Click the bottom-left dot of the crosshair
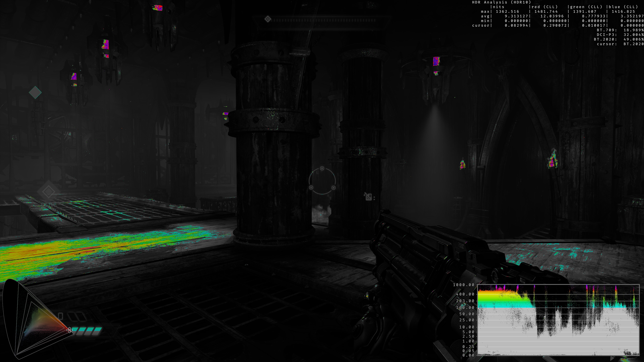 point(311,187)
